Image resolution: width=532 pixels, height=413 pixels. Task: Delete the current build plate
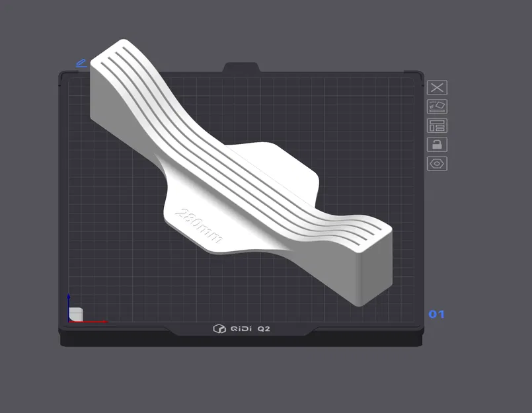pyautogui.click(x=437, y=87)
